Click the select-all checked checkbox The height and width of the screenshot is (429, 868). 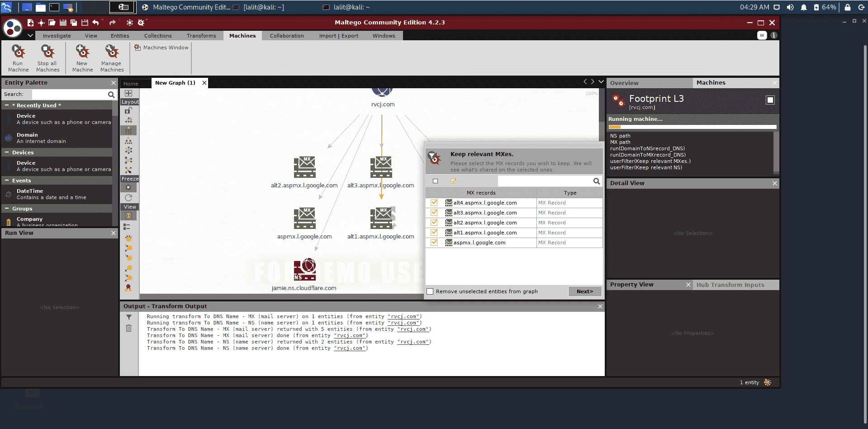(453, 181)
